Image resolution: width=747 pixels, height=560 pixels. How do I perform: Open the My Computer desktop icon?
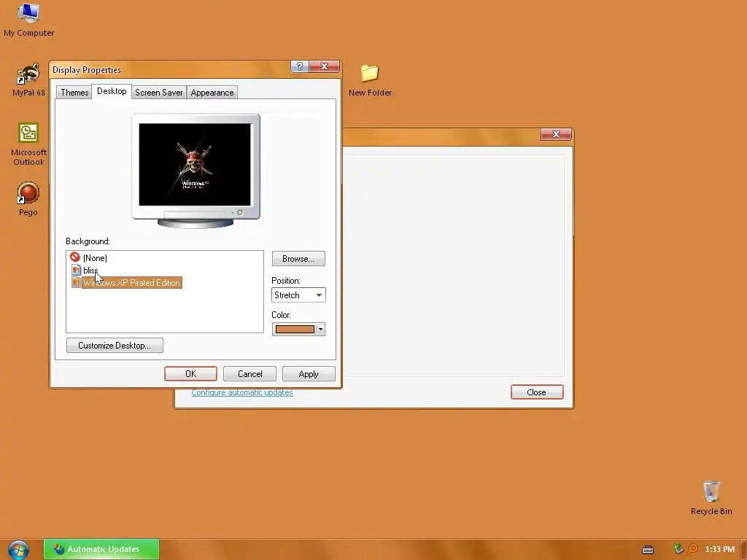pos(28,19)
